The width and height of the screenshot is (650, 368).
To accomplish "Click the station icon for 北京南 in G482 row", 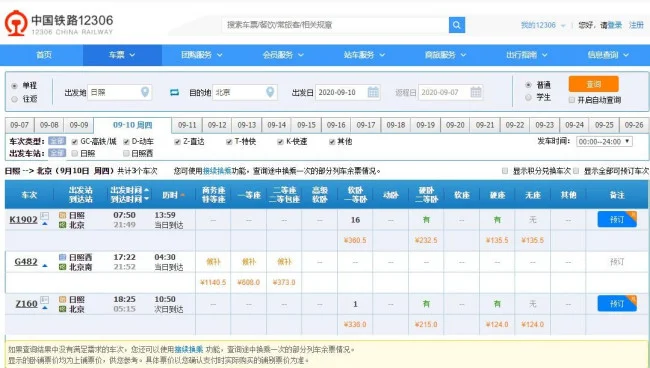I will point(63,267).
